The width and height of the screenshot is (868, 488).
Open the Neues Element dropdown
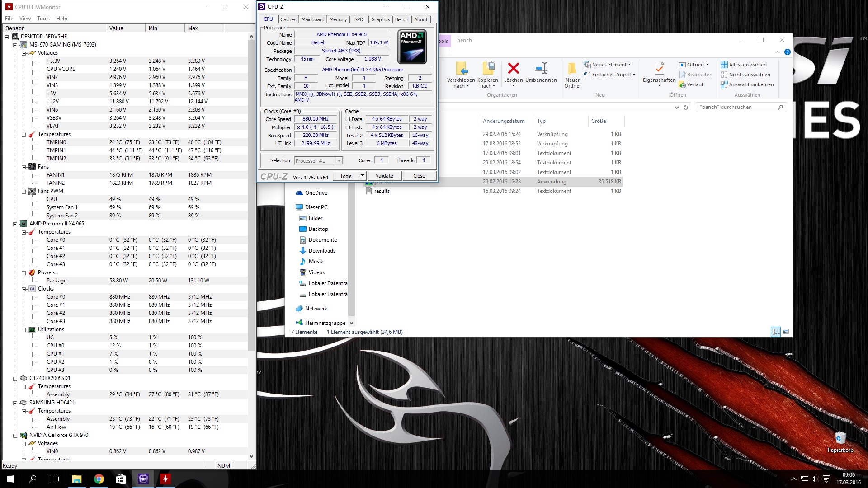(x=607, y=65)
